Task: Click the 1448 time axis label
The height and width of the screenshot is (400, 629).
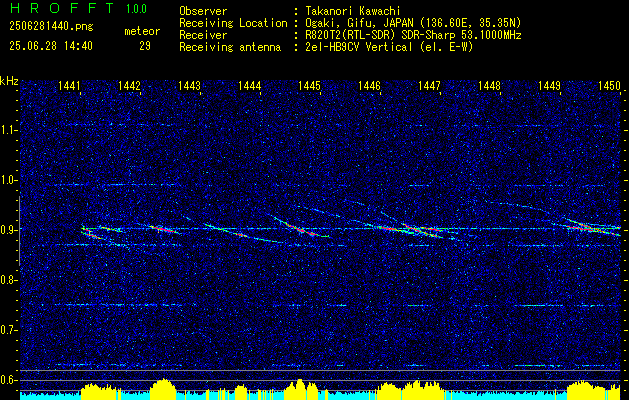Action: (x=489, y=86)
